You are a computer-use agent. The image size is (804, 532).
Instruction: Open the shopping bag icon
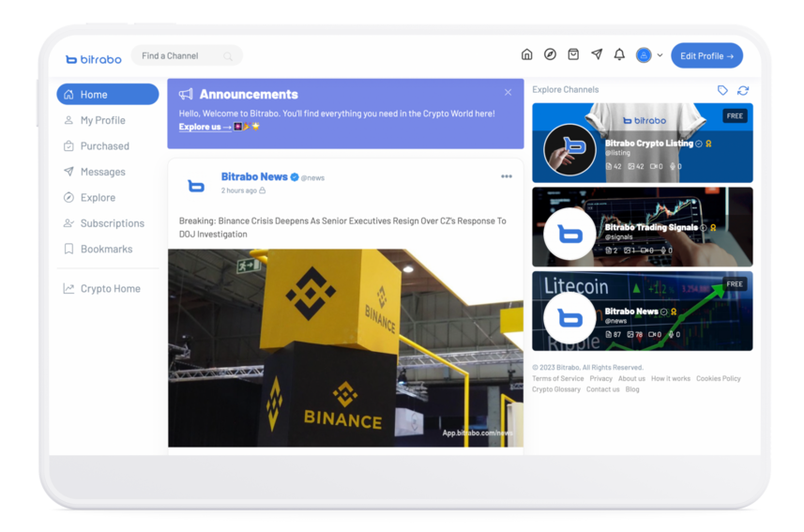click(573, 55)
